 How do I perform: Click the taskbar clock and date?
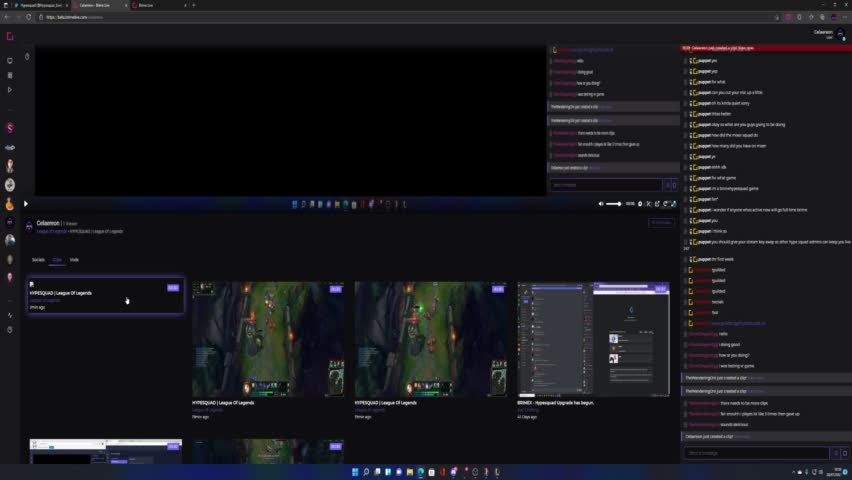[x=836, y=472]
